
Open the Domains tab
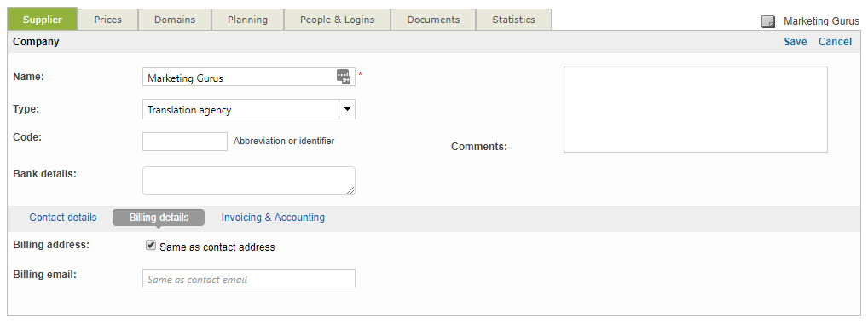(175, 20)
